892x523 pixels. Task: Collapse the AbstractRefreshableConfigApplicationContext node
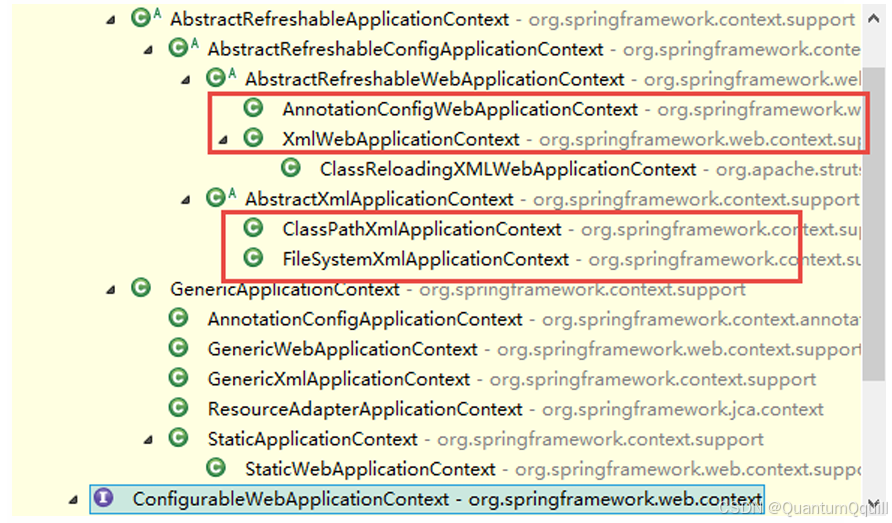[x=148, y=51]
